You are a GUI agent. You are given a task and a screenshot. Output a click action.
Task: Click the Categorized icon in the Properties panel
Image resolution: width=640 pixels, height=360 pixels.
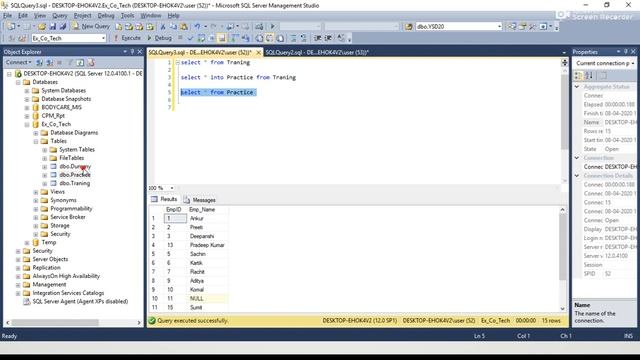pyautogui.click(x=578, y=76)
